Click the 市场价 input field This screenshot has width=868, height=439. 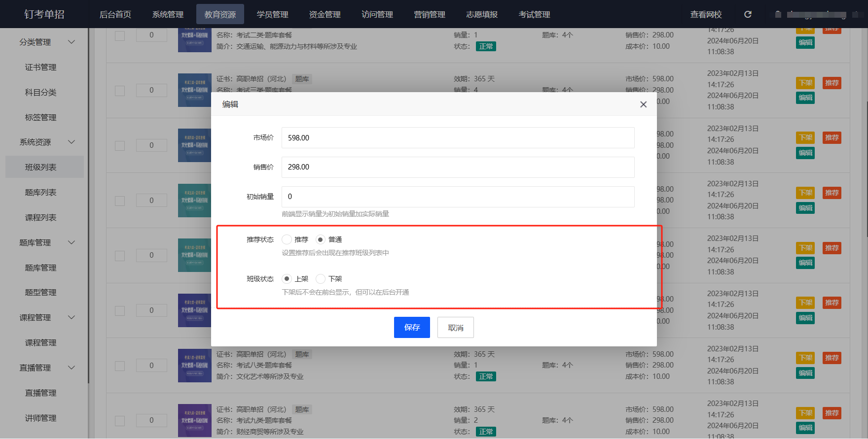[458, 138]
